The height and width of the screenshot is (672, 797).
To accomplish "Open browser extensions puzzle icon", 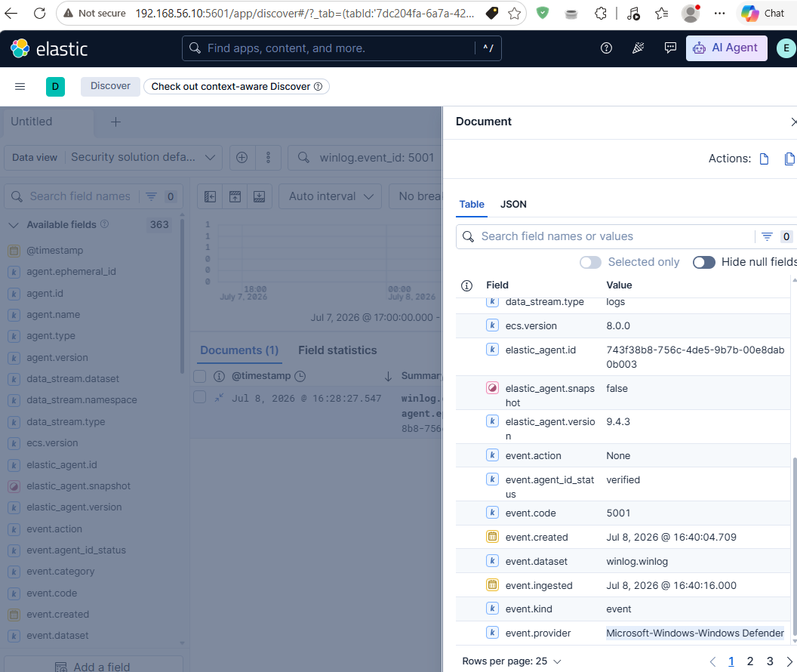I will (601, 14).
